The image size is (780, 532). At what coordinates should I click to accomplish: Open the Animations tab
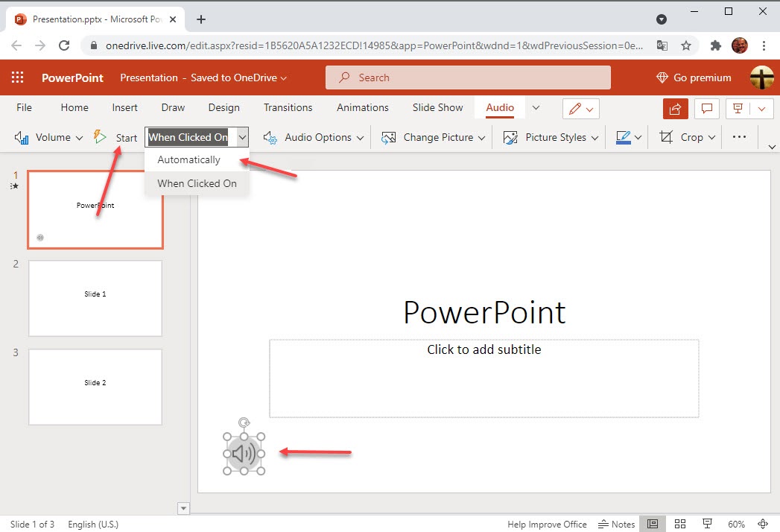363,107
